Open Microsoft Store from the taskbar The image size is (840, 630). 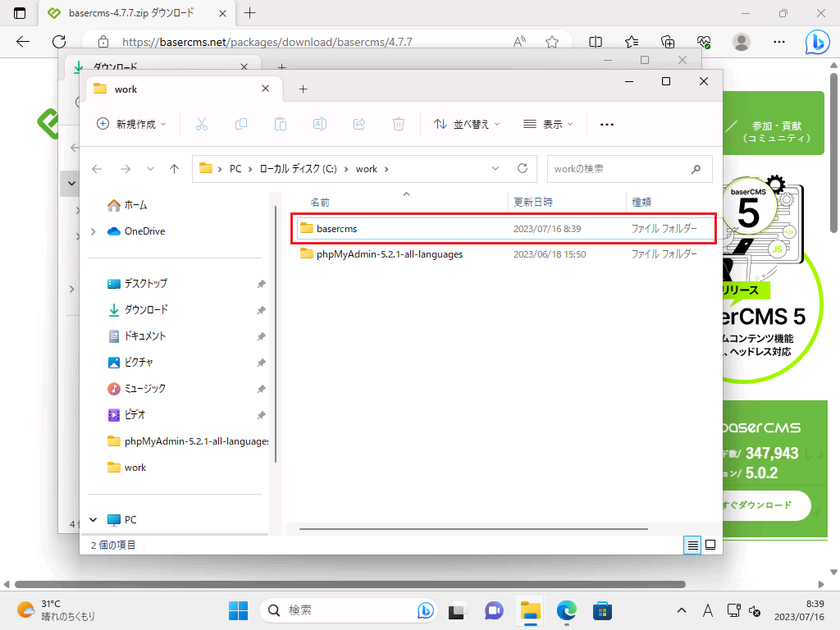[603, 610]
